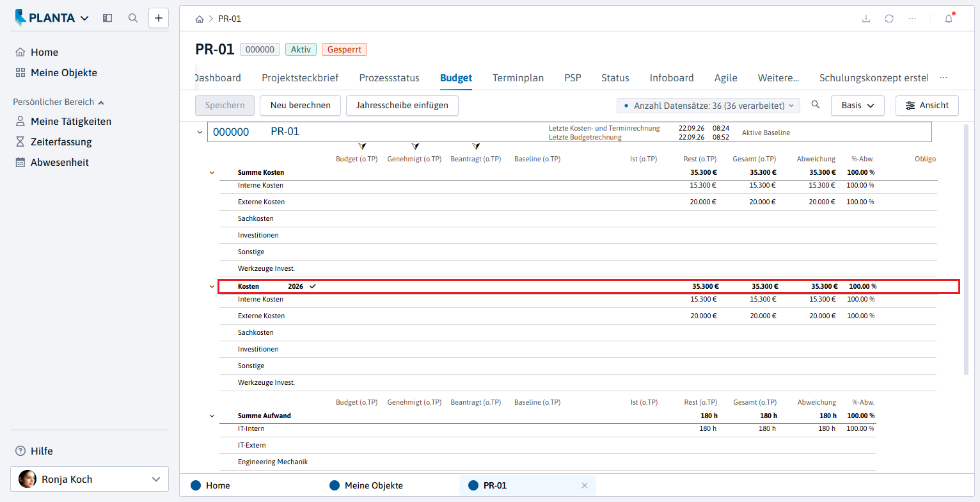Switch to the Terminplan tab

(518, 77)
